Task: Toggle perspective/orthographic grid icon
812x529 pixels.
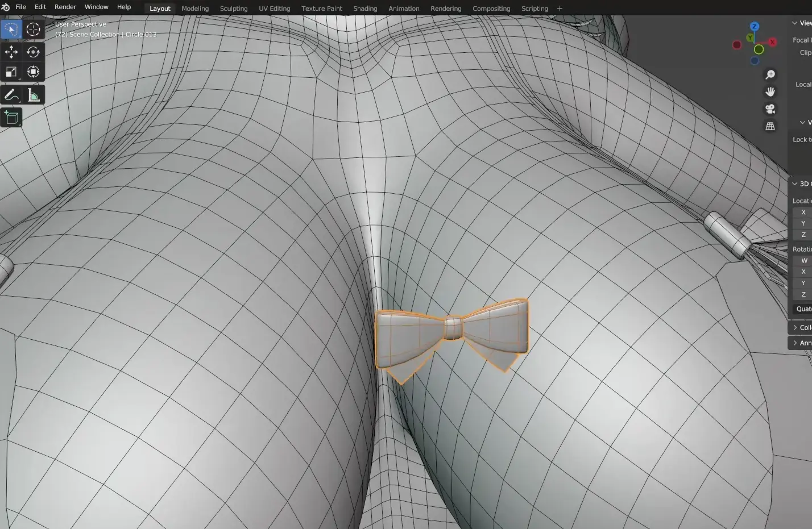Action: (x=770, y=126)
